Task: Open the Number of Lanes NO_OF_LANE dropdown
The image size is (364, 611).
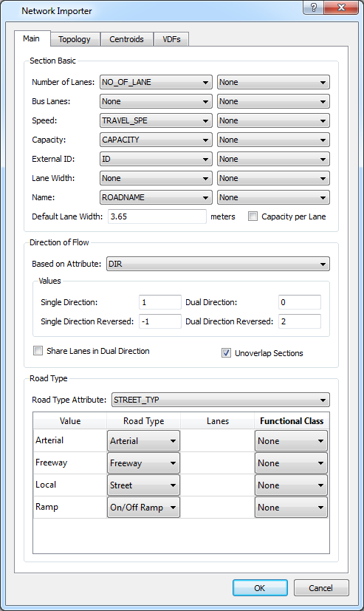Action: (156, 82)
